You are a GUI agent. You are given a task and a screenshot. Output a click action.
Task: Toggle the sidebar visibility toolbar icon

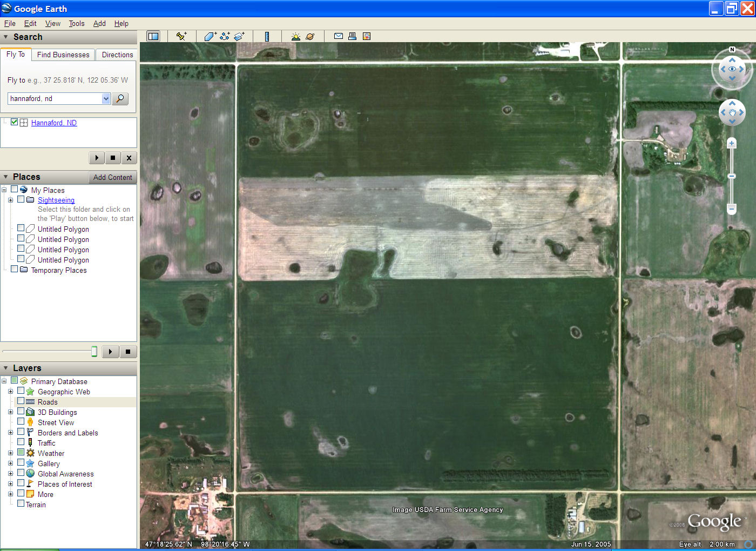153,36
